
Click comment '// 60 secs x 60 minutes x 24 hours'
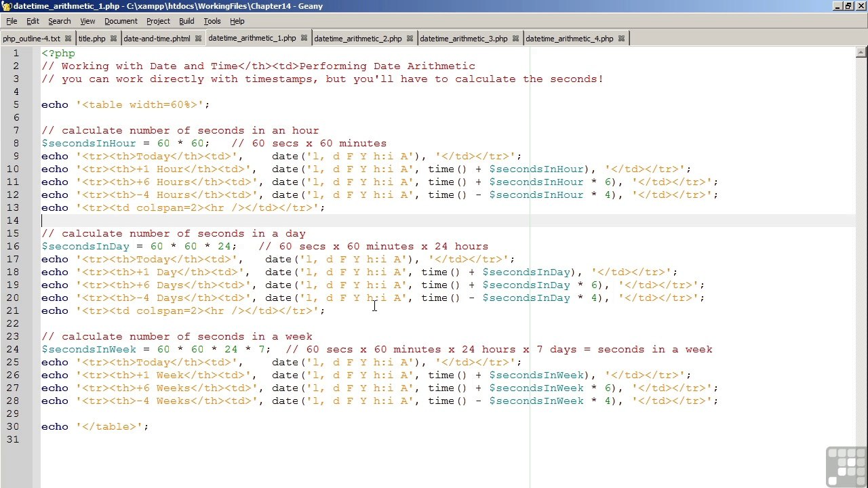click(373, 246)
